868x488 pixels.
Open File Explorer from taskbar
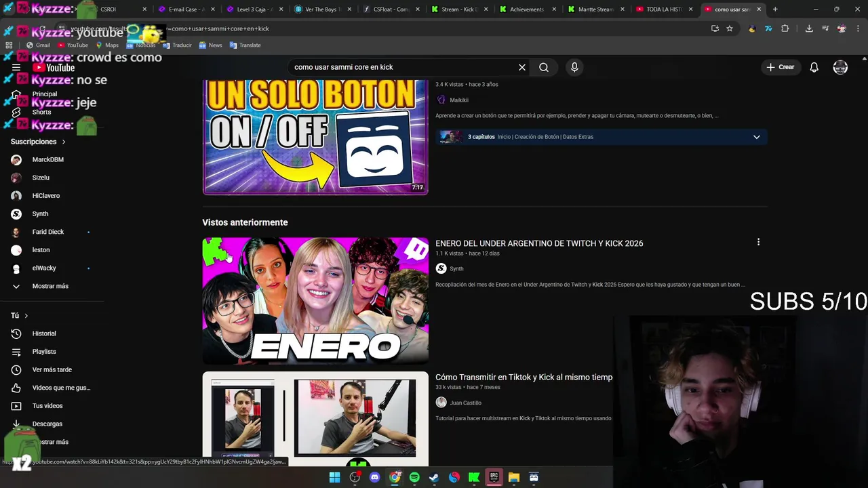click(514, 477)
